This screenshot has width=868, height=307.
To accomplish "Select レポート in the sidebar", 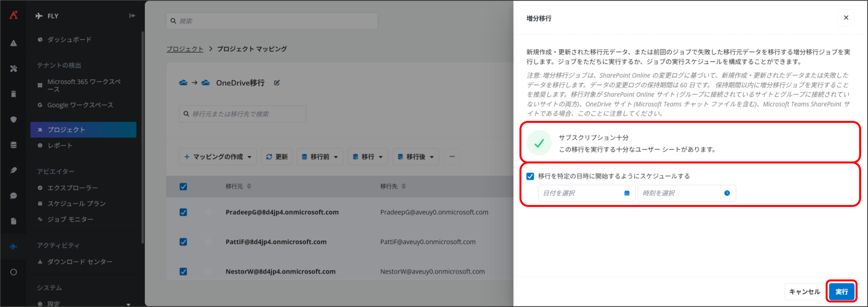I will (60, 146).
